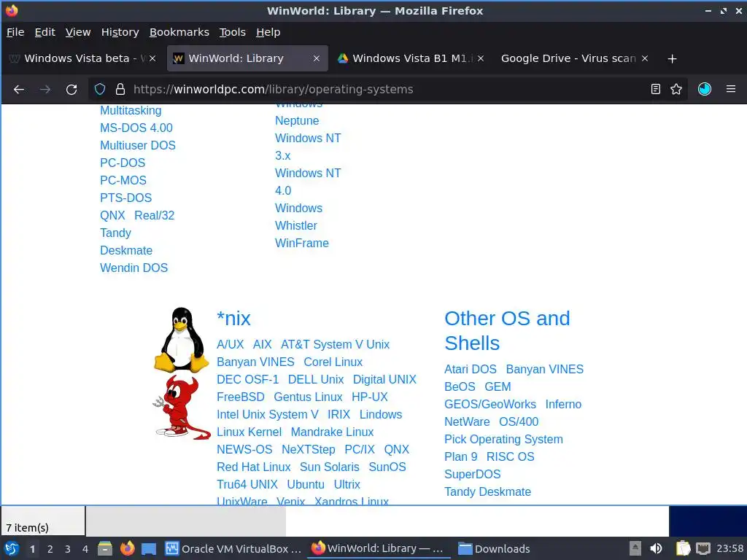Open the PC-DOS link
This screenshot has height=560, width=747.
coord(123,163)
